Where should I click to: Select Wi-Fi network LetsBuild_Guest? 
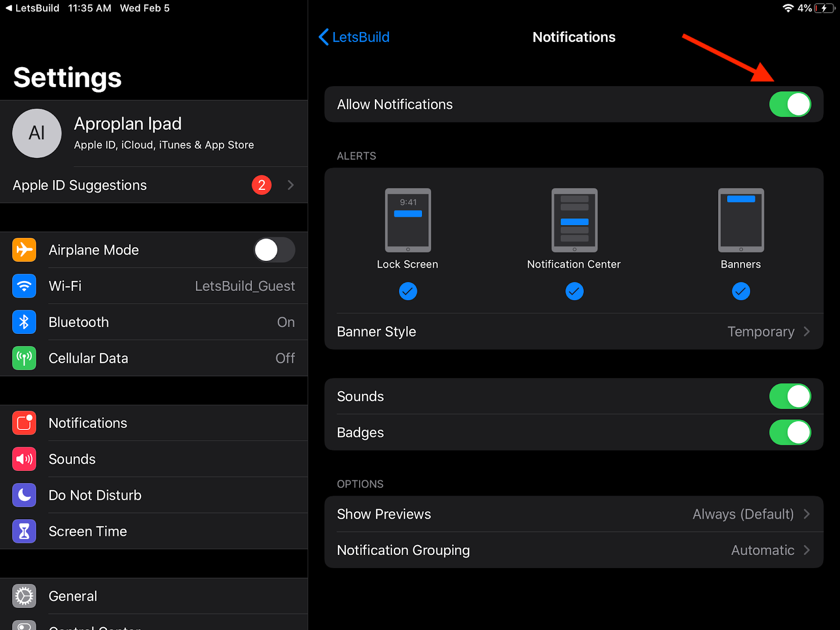pos(154,286)
